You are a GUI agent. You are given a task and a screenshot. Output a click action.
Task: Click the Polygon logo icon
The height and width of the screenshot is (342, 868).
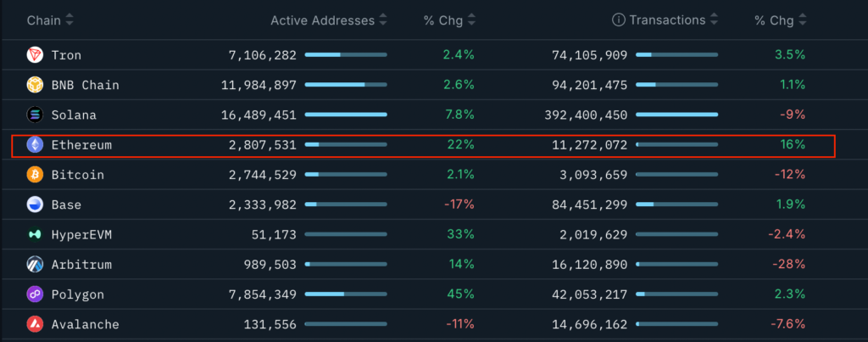tap(35, 294)
